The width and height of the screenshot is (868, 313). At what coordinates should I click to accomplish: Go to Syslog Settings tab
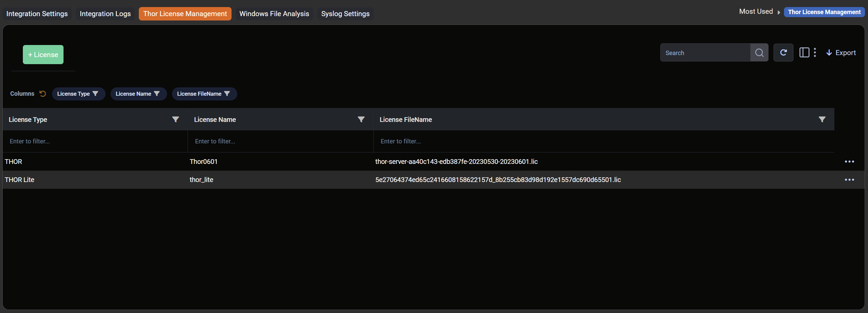(x=345, y=14)
